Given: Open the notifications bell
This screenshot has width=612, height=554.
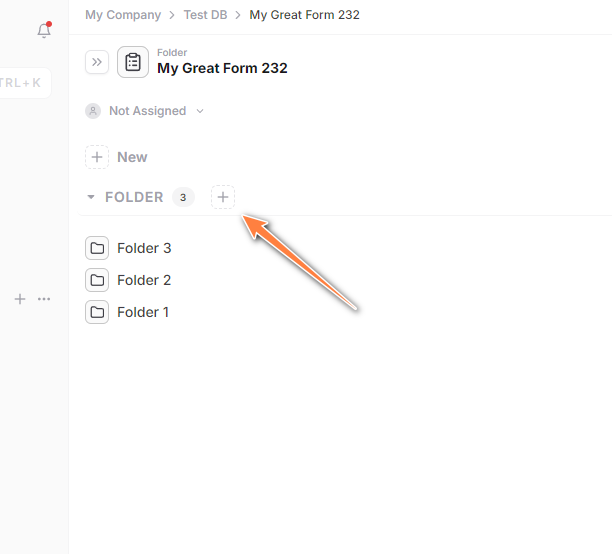Looking at the screenshot, I should tap(43, 31).
